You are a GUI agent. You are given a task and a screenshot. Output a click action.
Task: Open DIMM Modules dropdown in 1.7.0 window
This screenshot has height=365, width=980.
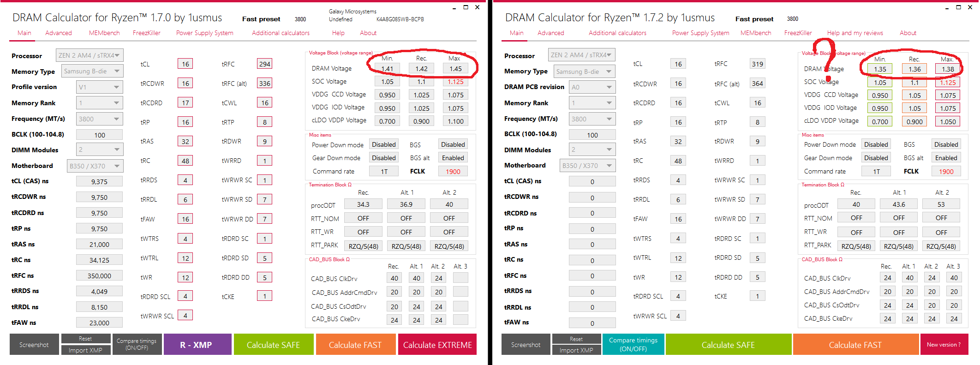[x=100, y=150]
